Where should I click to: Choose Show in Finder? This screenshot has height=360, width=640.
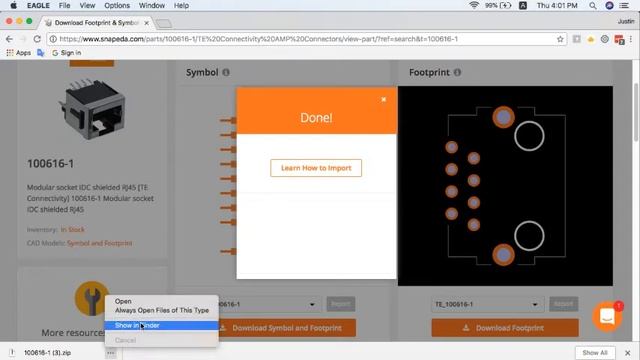(x=162, y=325)
